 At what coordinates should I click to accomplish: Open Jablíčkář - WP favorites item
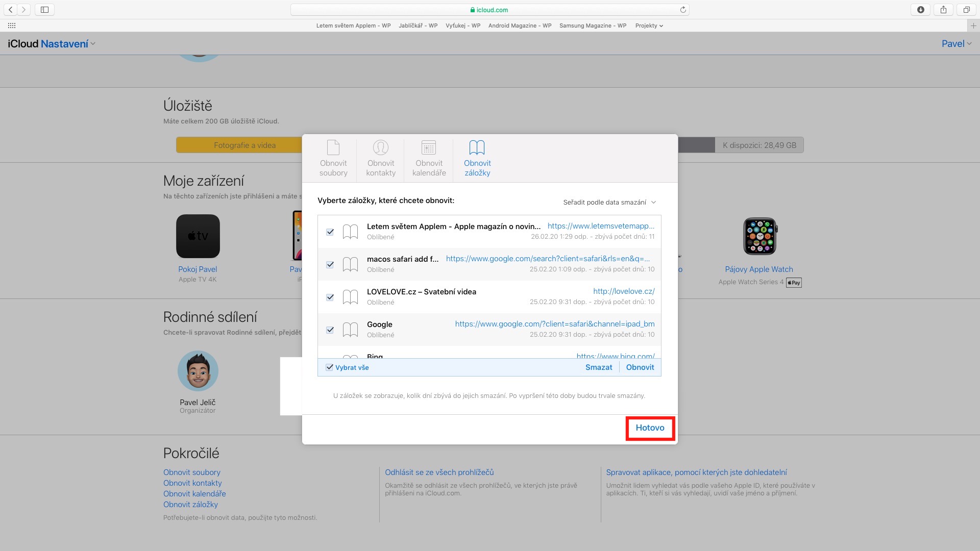[x=418, y=26]
